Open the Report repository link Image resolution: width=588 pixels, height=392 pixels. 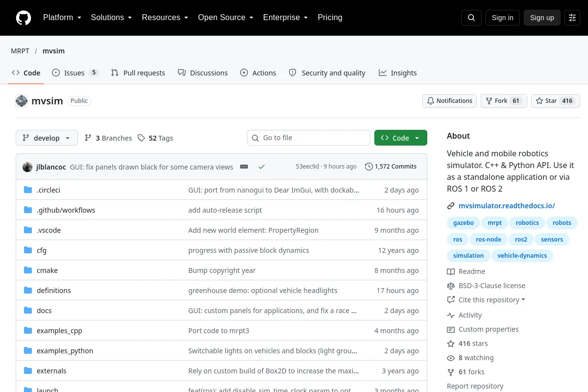click(475, 386)
